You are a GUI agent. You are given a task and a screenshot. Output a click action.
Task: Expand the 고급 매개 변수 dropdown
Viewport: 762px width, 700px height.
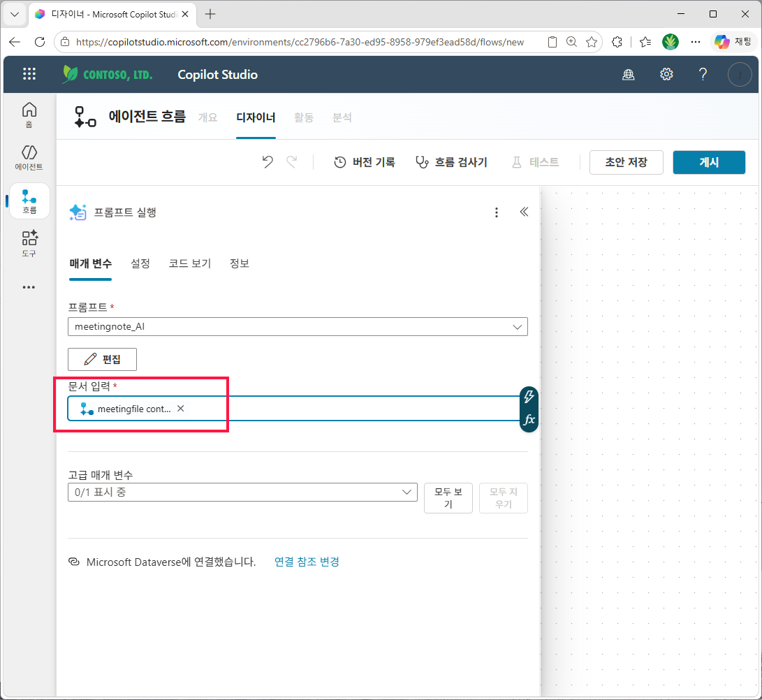point(242,492)
